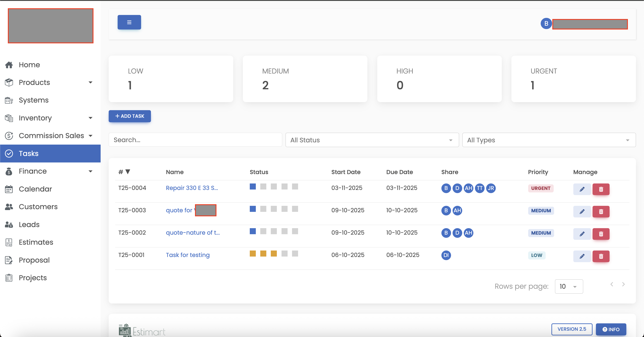Change Rows per page value
Screen dimensions: 644x337
[569, 286]
